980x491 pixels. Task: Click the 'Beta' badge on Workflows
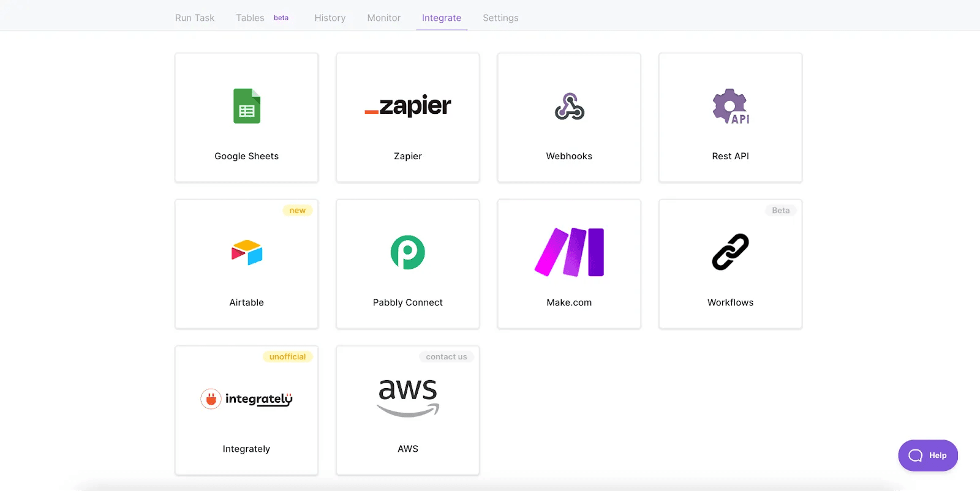pos(781,211)
